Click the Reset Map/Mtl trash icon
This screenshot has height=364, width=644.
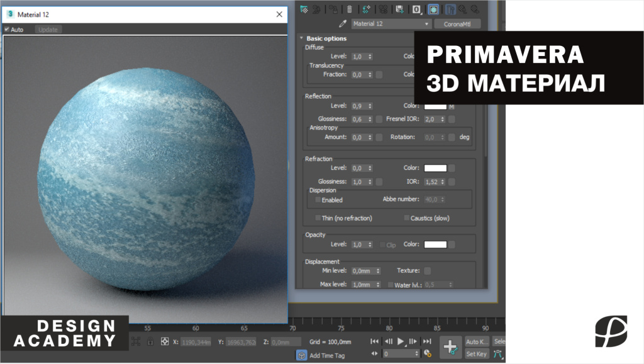click(350, 9)
